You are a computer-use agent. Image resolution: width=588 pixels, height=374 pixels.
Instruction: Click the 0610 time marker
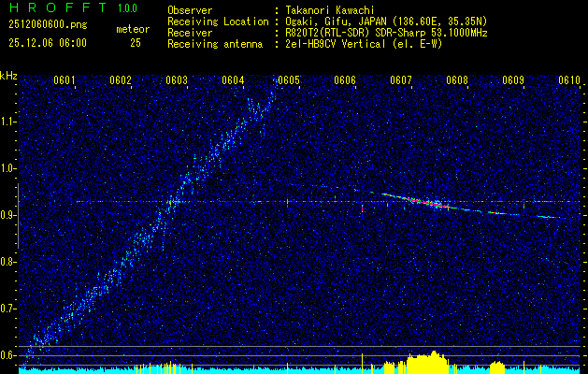pos(569,80)
